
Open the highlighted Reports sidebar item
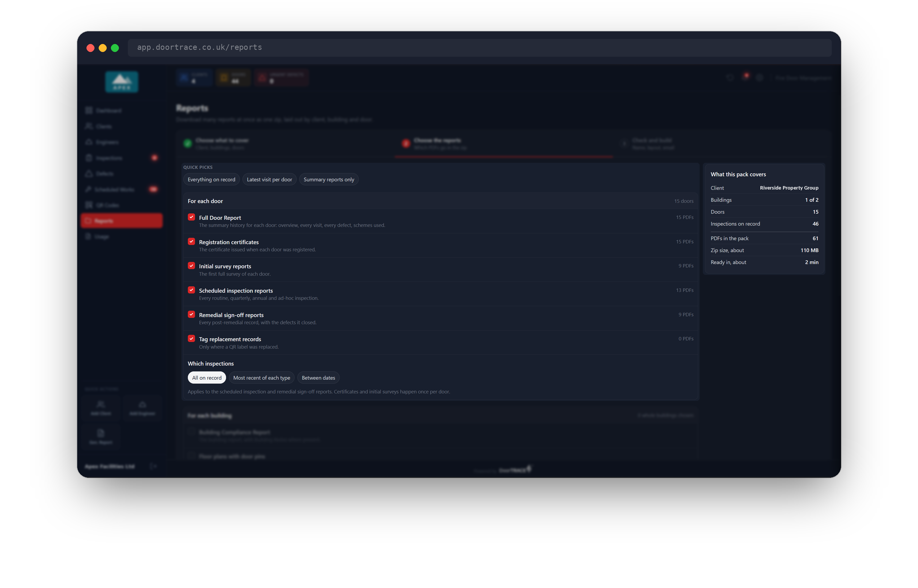click(x=122, y=221)
